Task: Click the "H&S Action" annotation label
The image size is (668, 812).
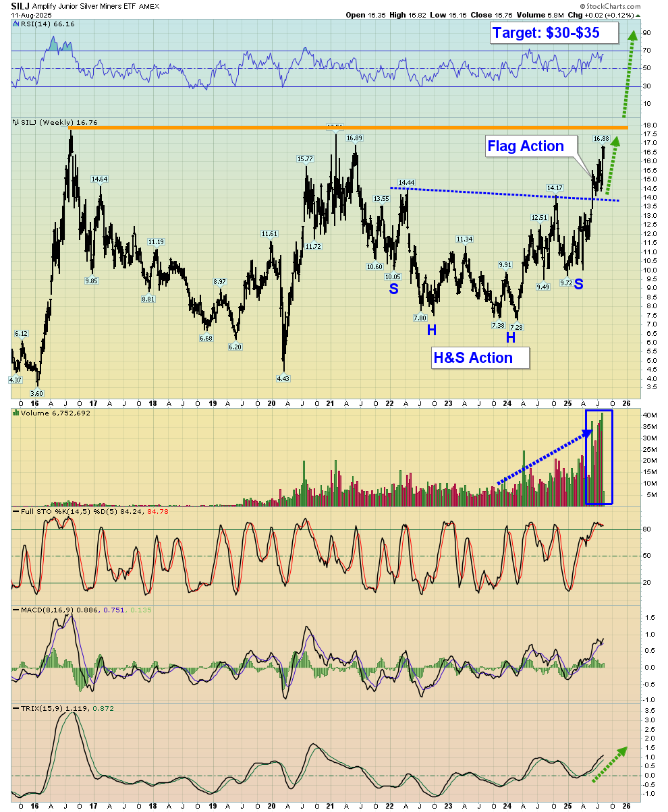Action: pos(473,357)
